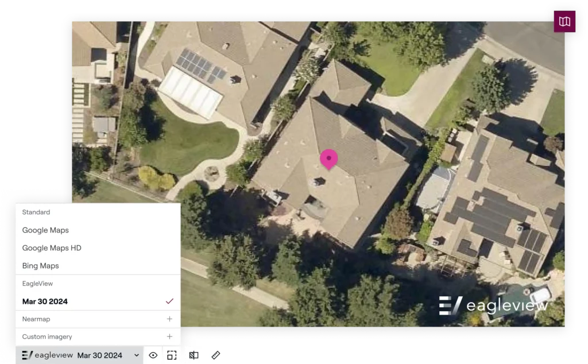588x364 pixels.
Task: Open the eagleview imagery source dropdown
Action: 79,355
